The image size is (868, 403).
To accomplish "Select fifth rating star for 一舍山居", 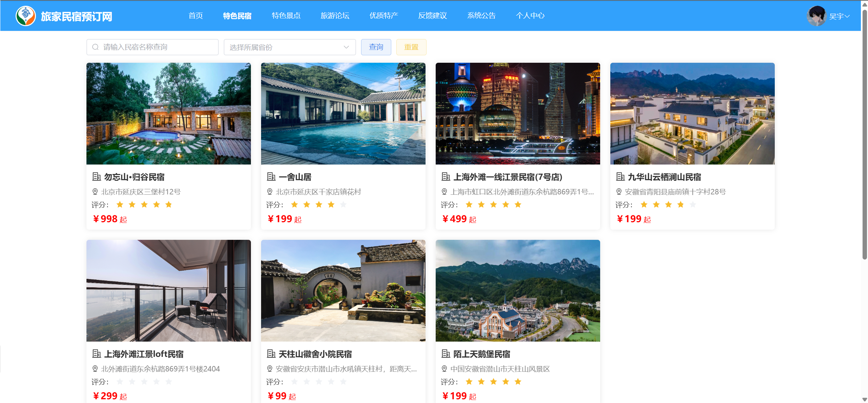I will click(x=343, y=205).
